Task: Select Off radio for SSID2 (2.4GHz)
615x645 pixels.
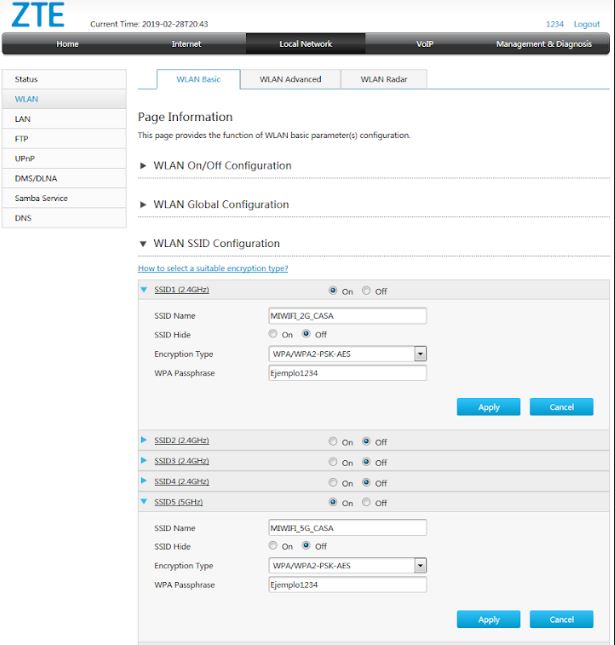Action: pos(366,441)
